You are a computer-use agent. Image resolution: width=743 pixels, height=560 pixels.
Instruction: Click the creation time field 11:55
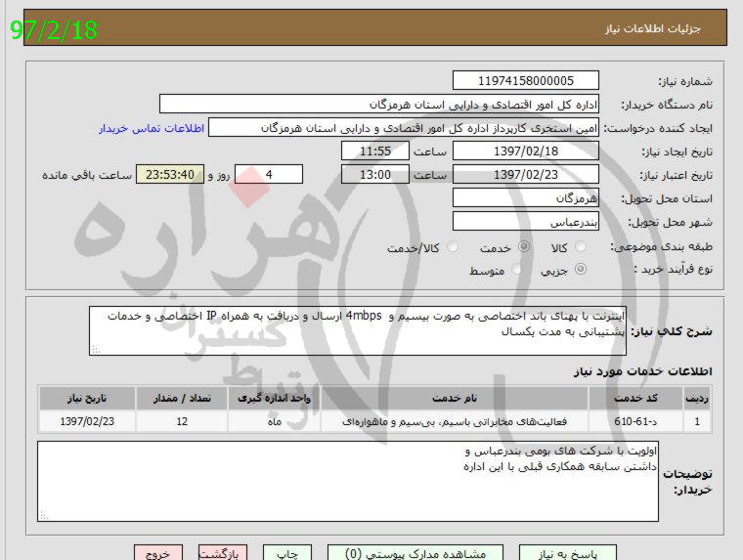(375, 151)
